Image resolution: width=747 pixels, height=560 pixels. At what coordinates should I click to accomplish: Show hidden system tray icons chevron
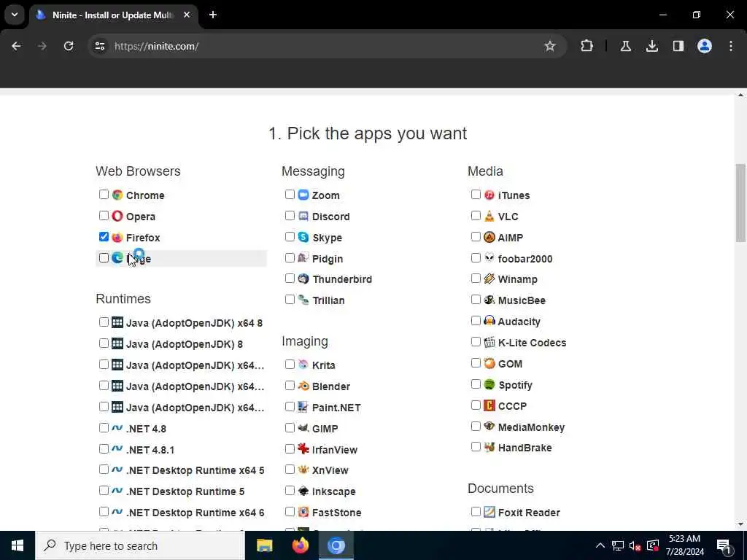pyautogui.click(x=600, y=545)
